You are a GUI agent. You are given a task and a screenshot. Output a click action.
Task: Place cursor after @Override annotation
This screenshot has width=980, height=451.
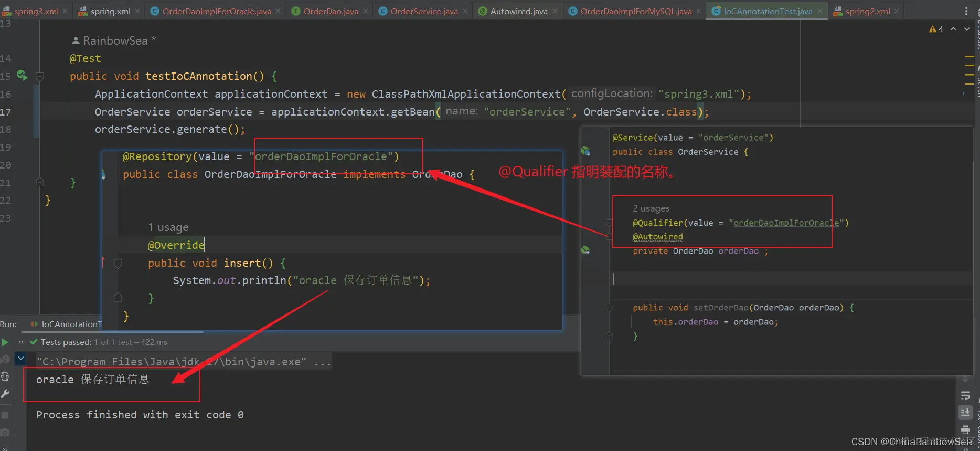205,245
